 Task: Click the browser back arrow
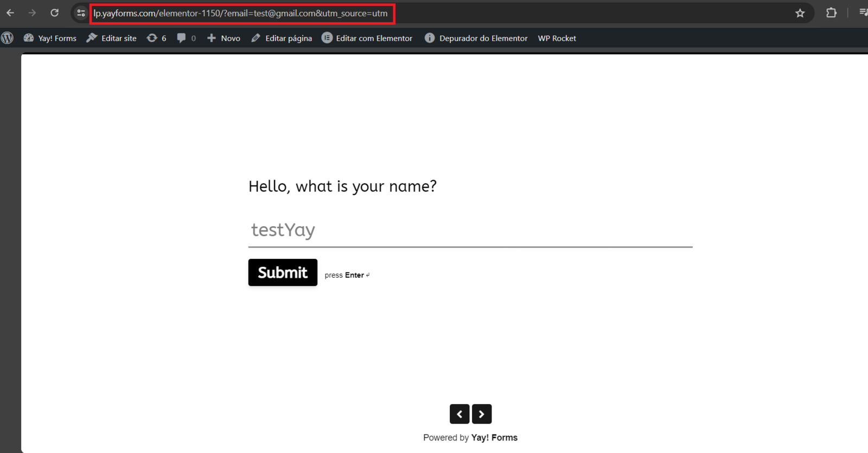(x=10, y=13)
